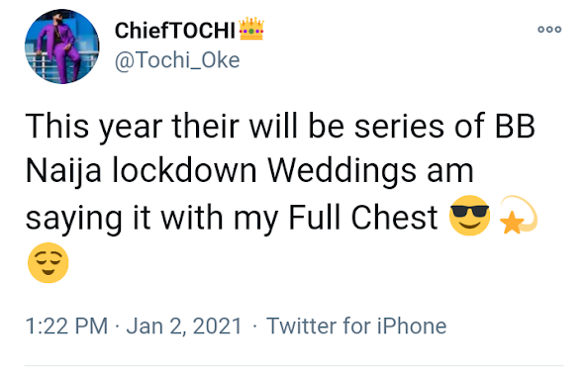
Task: Click the word saying in the tweet
Action: 74,220
